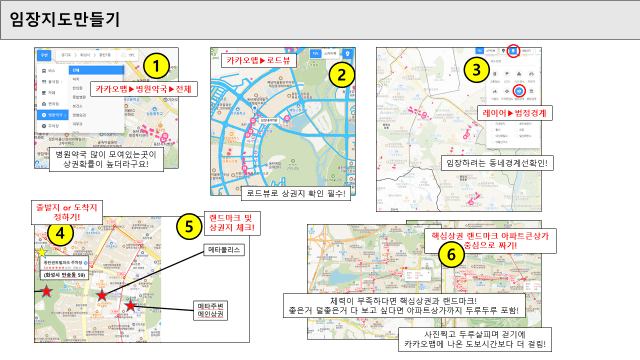Click the blue roadview pin icon in map 2
Image resolution: width=640 pixels, height=360 pixels.
coord(348,54)
